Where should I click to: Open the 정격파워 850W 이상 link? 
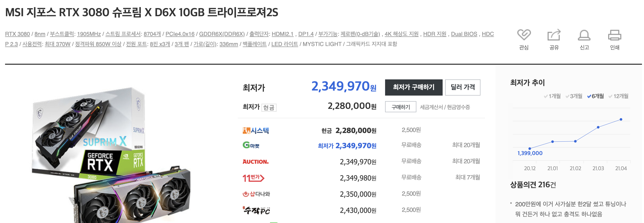98,44
